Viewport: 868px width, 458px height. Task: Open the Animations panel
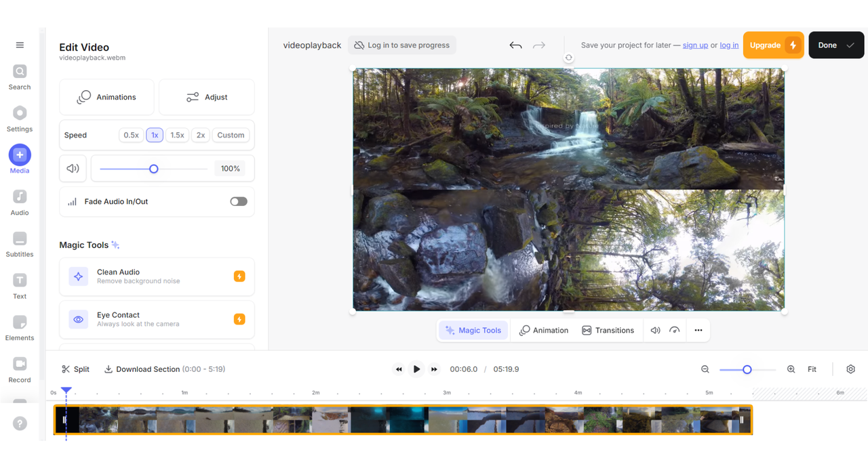tap(106, 97)
